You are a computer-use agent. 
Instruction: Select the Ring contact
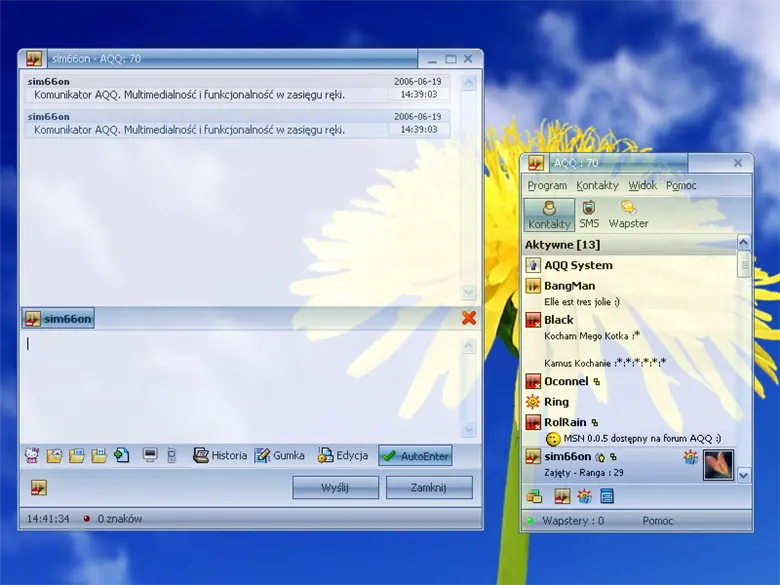click(x=630, y=401)
